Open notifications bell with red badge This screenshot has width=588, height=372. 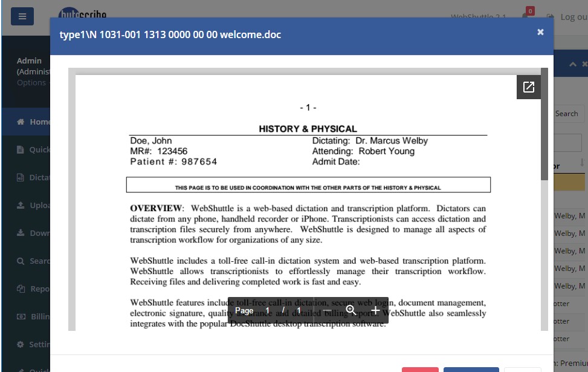pos(526,15)
